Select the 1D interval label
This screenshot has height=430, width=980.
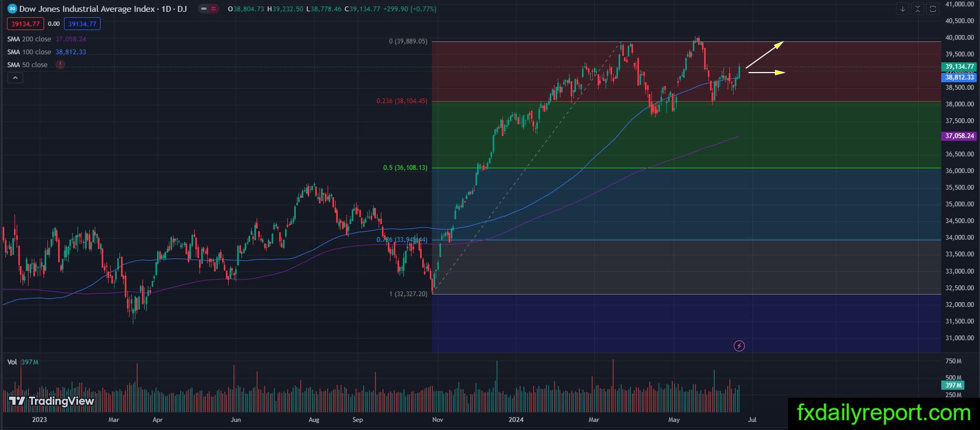click(x=166, y=9)
